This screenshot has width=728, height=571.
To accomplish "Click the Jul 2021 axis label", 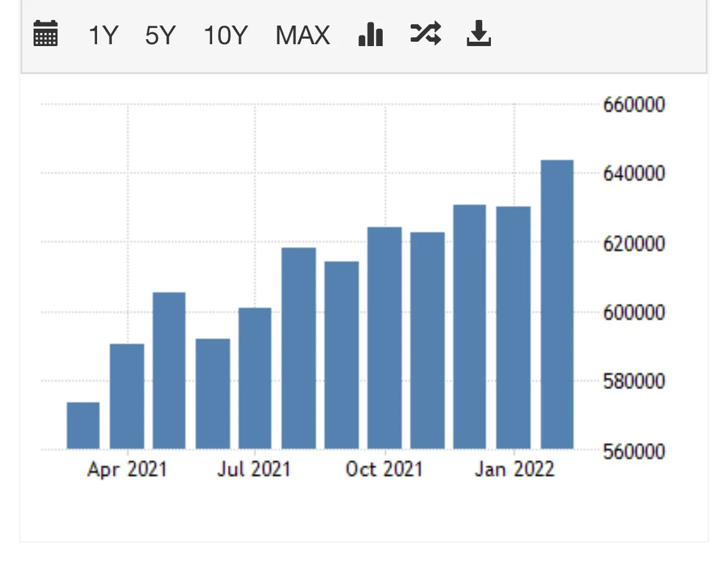I will pyautogui.click(x=254, y=469).
